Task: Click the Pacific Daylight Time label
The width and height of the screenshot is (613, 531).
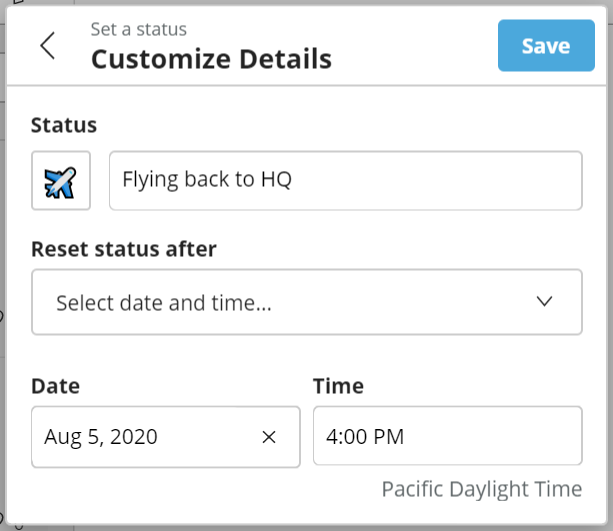Action: pyautogui.click(x=481, y=489)
